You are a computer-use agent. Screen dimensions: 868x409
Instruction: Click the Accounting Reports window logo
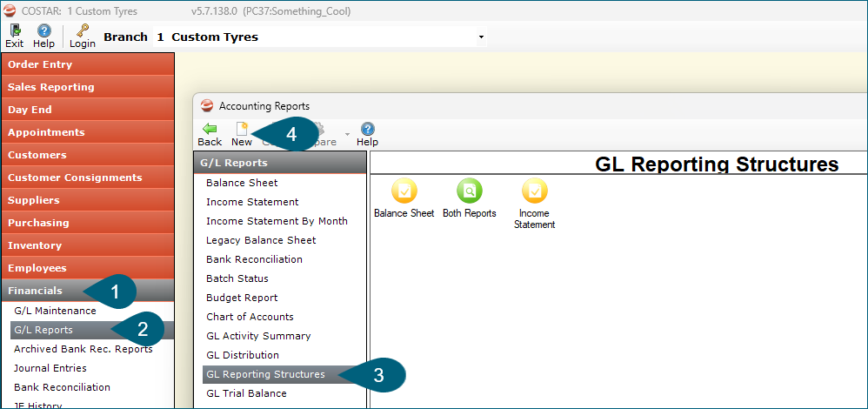(x=207, y=106)
